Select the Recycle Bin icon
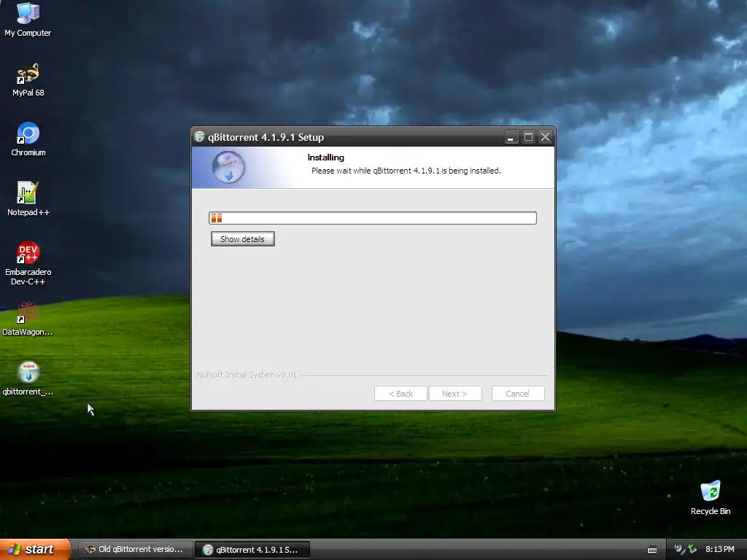Viewport: 747px width, 560px height. click(711, 497)
